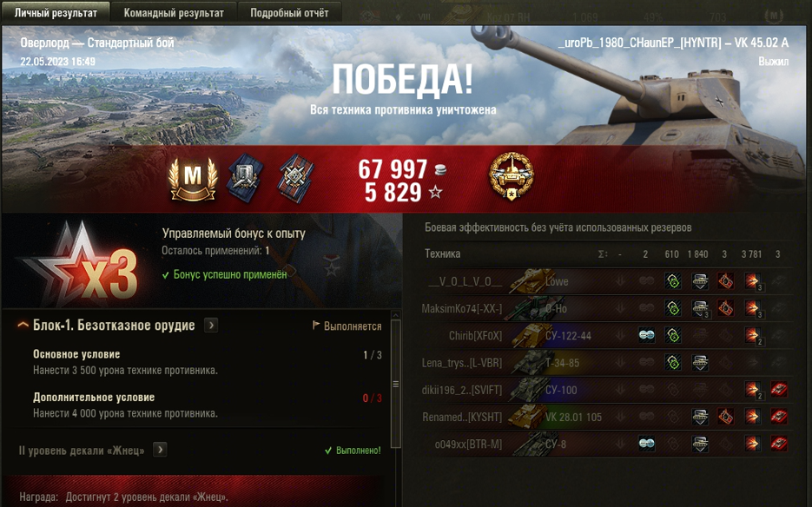The image size is (812, 507).
Task: Click the Mastery badge M icon
Action: pyautogui.click(x=193, y=179)
